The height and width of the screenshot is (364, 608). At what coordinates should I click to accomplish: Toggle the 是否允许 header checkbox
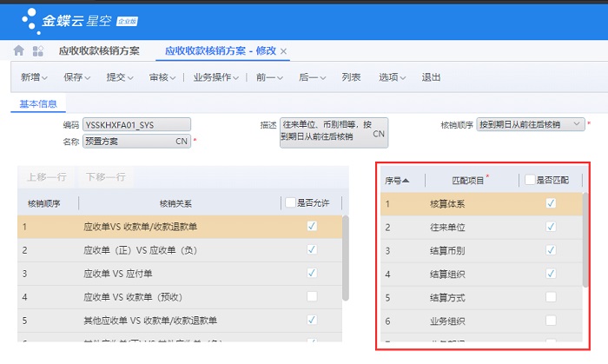click(x=290, y=202)
